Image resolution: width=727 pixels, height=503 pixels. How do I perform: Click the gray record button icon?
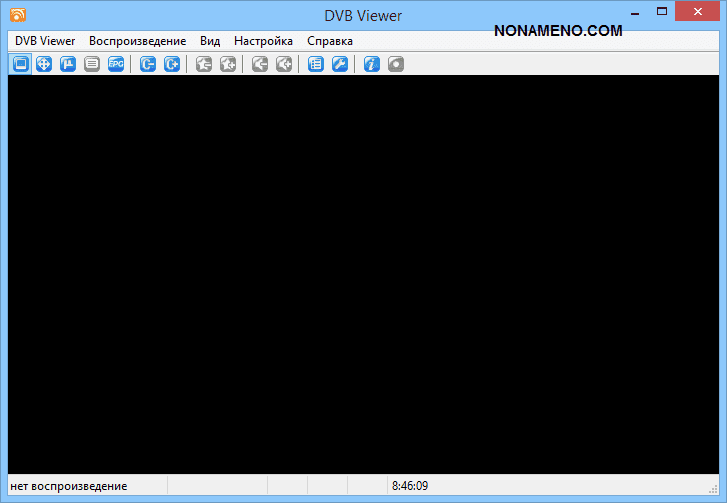click(396, 64)
